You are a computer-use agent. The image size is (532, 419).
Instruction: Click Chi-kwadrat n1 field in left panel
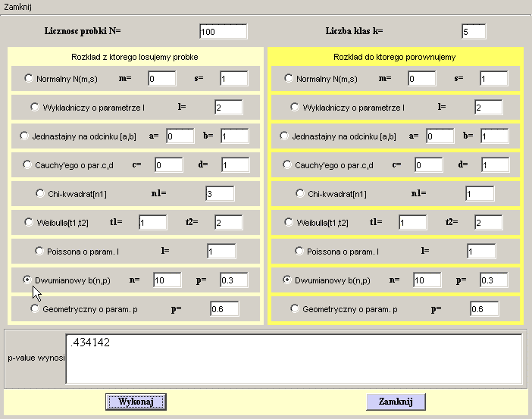tap(219, 193)
